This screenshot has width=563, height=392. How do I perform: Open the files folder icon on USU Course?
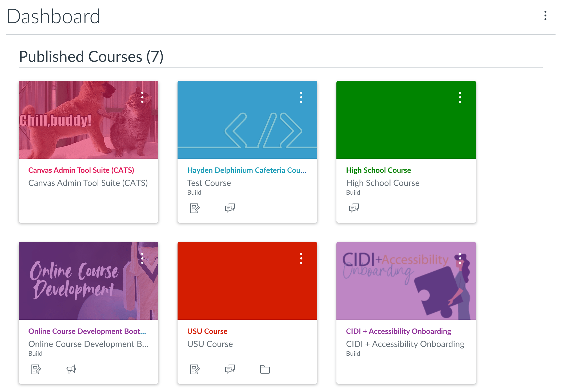tap(265, 370)
